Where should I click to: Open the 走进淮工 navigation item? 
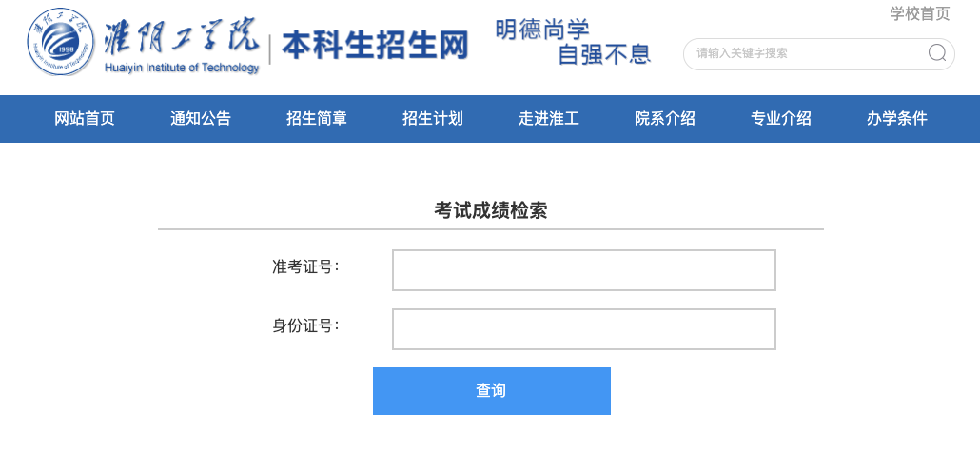549,119
